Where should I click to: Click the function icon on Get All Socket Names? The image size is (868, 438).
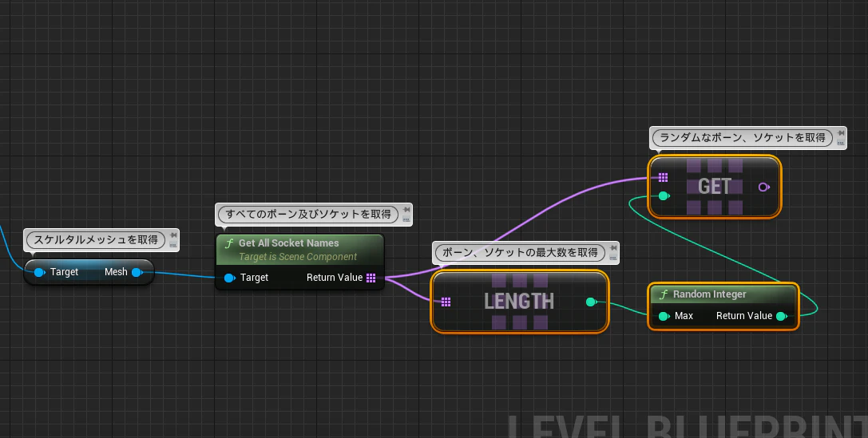pyautogui.click(x=228, y=243)
